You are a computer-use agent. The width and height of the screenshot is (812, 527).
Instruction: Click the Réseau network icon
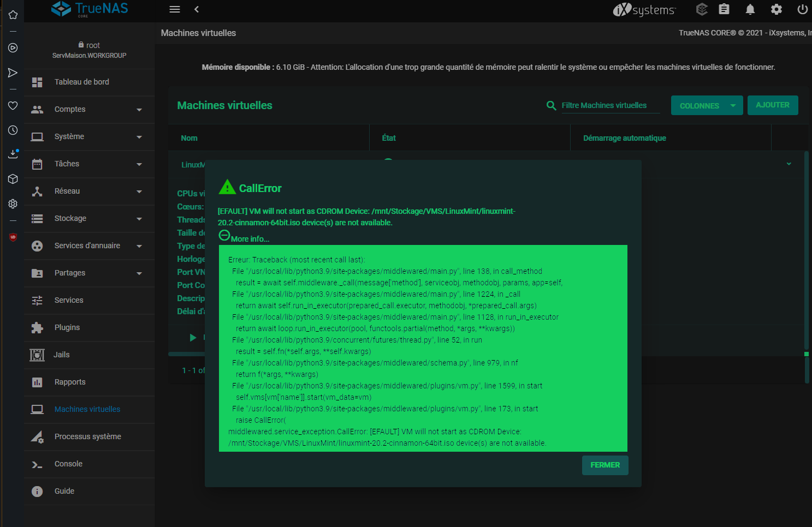pos(37,191)
